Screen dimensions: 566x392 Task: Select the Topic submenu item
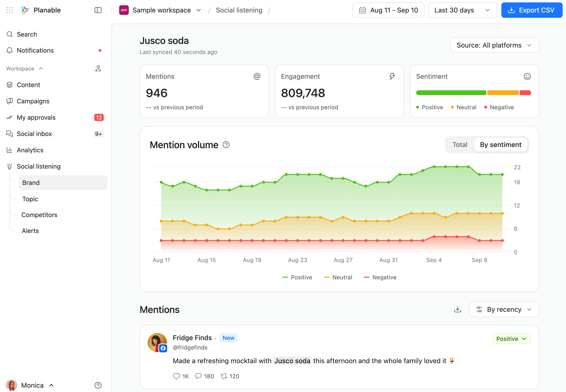30,199
